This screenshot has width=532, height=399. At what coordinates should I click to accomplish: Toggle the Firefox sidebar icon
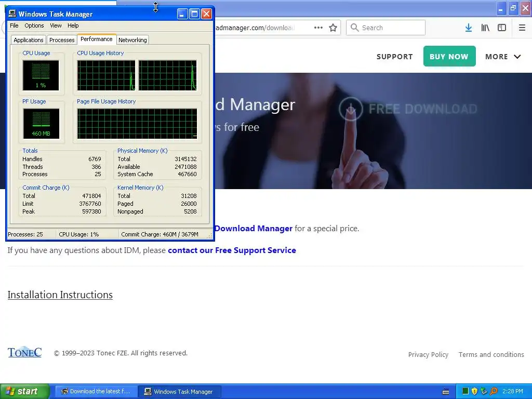502,28
